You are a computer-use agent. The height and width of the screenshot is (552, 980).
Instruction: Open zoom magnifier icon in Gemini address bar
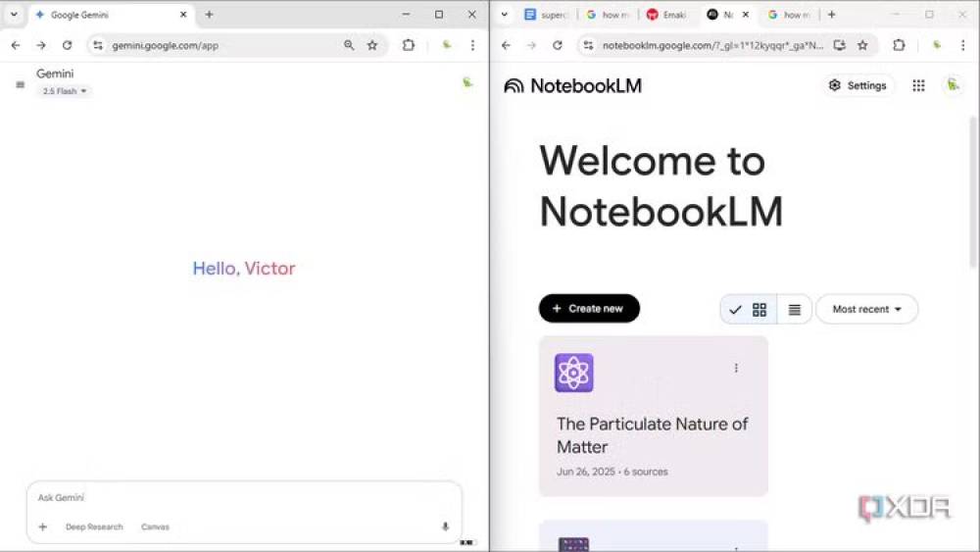pos(349,45)
